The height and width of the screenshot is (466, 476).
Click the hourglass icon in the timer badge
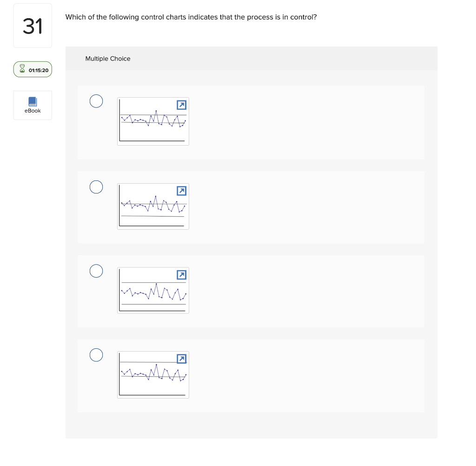point(22,69)
